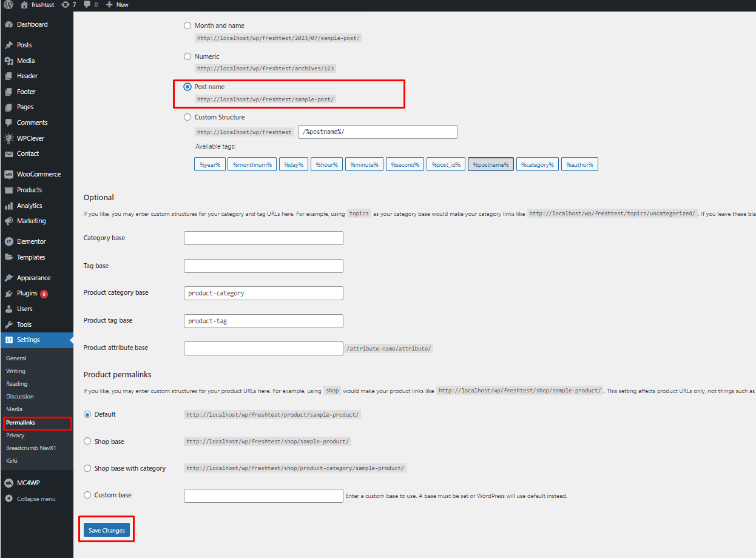Insert the %category% tag button
This screenshot has width=756, height=558.
tap(537, 164)
